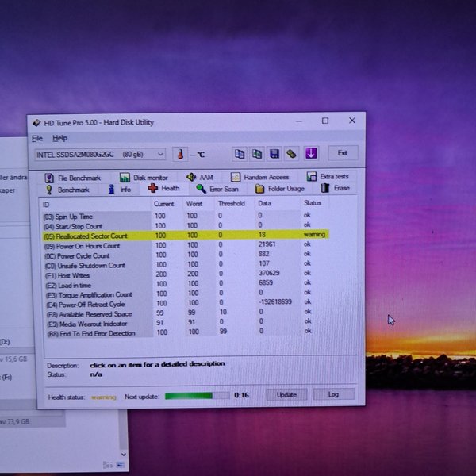This screenshot has width=476, height=476.
Task: Open the Help menu
Action: click(59, 138)
